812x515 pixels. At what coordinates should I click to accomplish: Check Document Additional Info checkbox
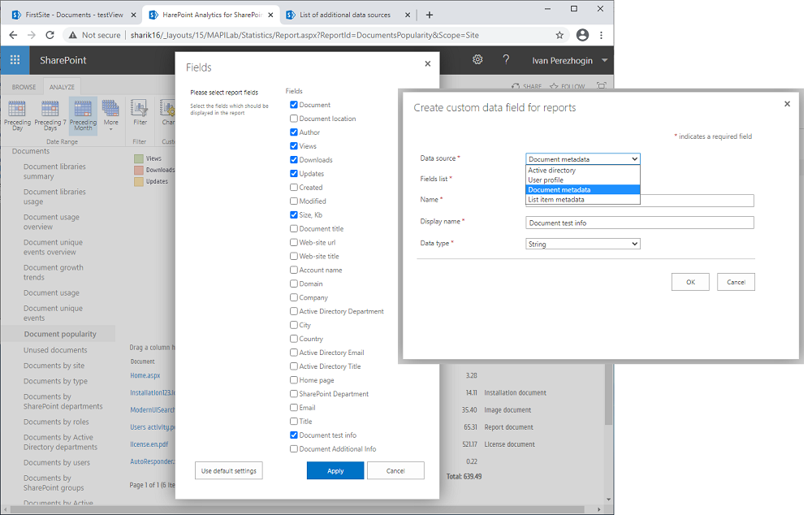[294, 448]
